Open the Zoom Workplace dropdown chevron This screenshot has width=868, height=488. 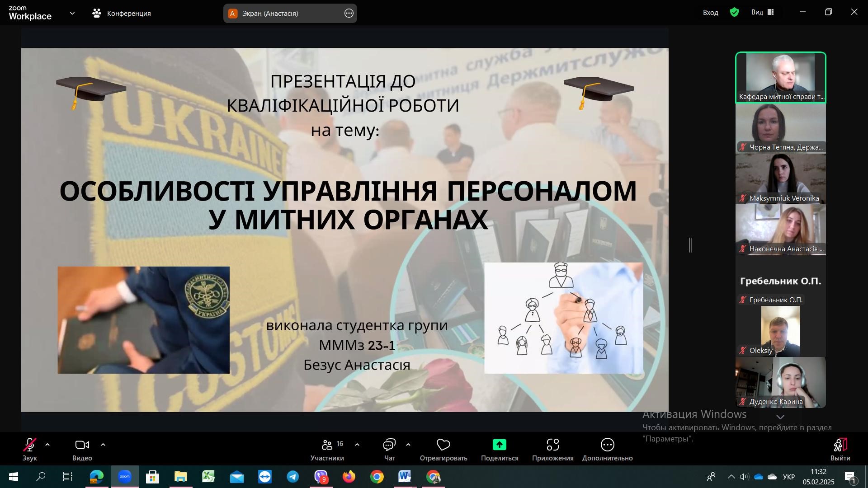click(72, 14)
